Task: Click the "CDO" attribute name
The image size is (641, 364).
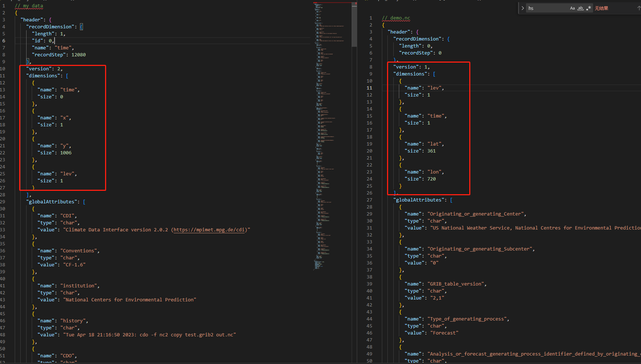Action: pos(67,356)
